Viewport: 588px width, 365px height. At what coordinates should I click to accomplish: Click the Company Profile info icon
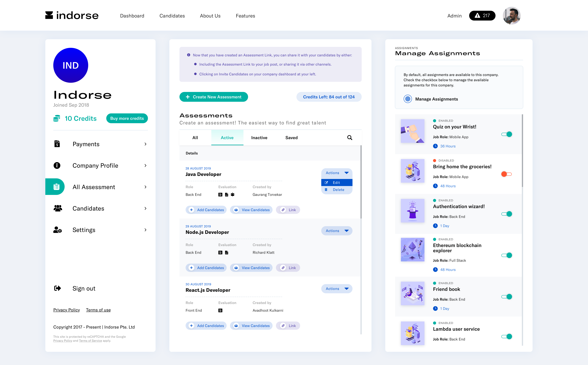pos(57,165)
